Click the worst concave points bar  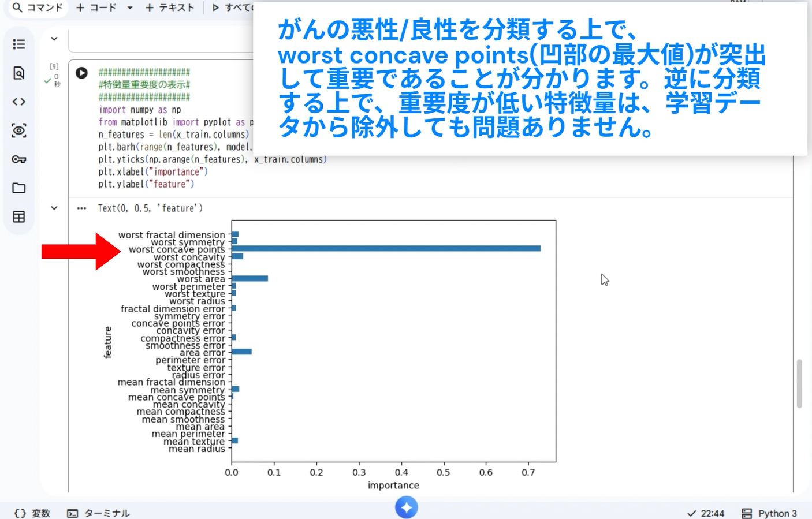386,249
